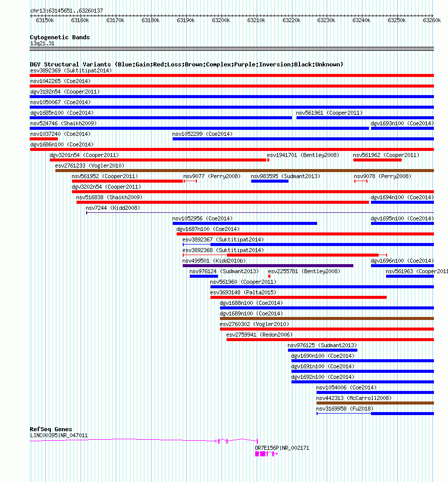Click the esv2759941 (Redon2006) label
This screenshot has width=448, height=482.
259,335
